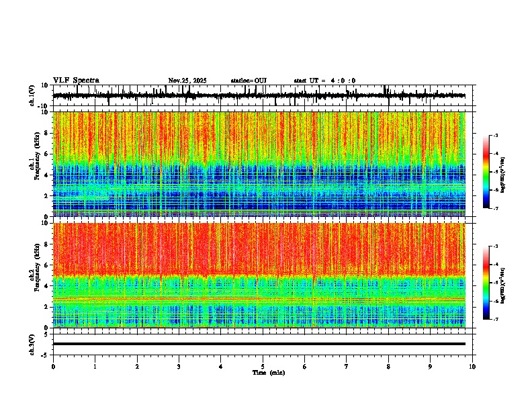
Task: Select the "ch.3(V)" axis label
Action: point(32,345)
